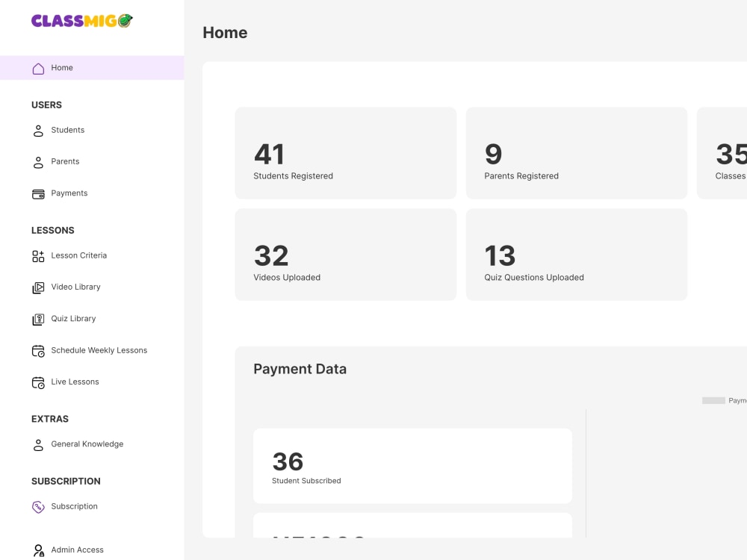Click the Home page title
The width and height of the screenshot is (747, 560).
tap(225, 32)
